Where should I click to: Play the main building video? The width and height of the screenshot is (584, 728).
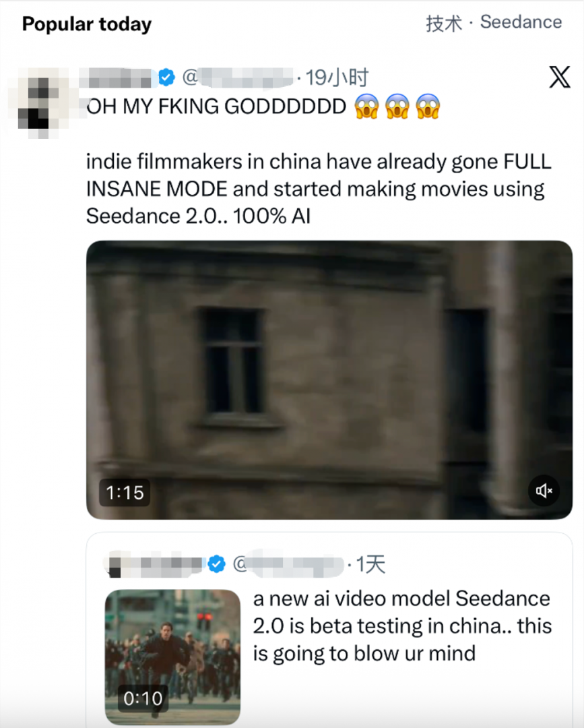(329, 380)
